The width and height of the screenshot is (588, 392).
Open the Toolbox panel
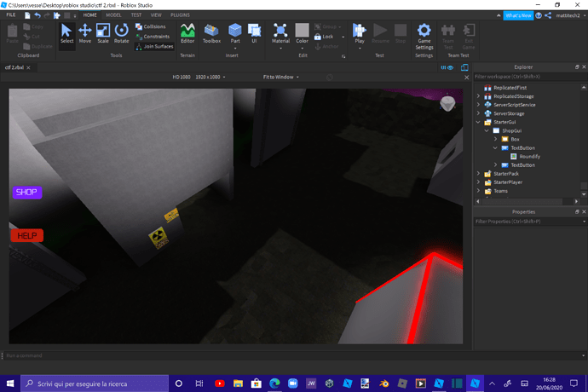pos(211,33)
